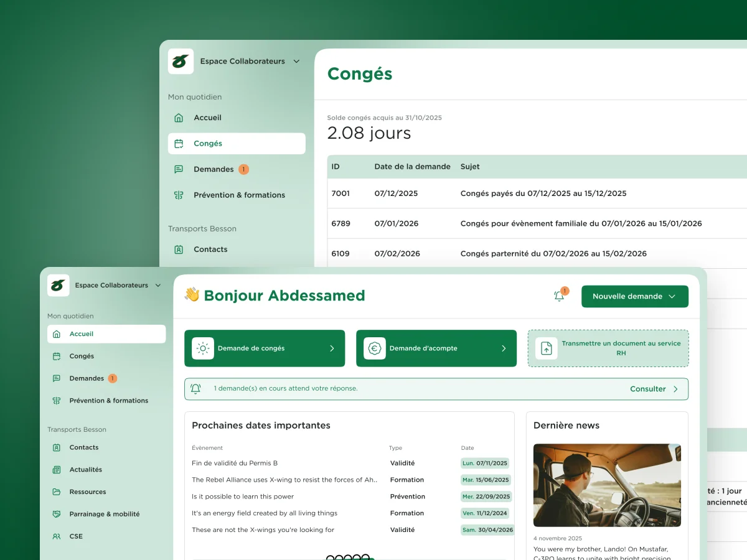Click the Besson logo in the back Congés window

click(181, 62)
